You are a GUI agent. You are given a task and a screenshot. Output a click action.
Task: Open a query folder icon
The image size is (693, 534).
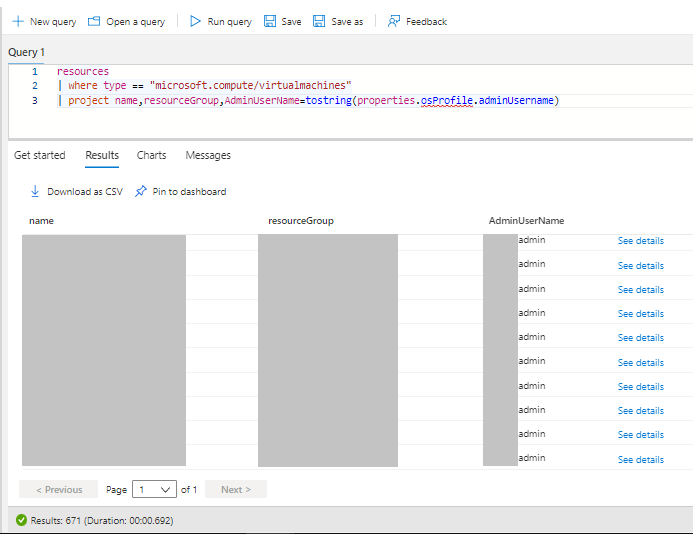click(x=94, y=21)
